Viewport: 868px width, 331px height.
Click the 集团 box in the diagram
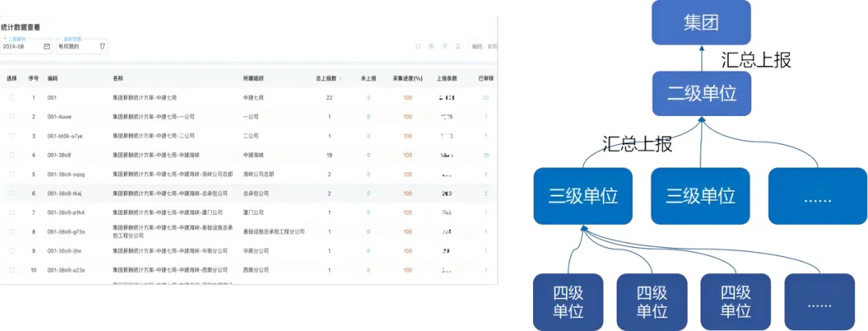coord(701,22)
